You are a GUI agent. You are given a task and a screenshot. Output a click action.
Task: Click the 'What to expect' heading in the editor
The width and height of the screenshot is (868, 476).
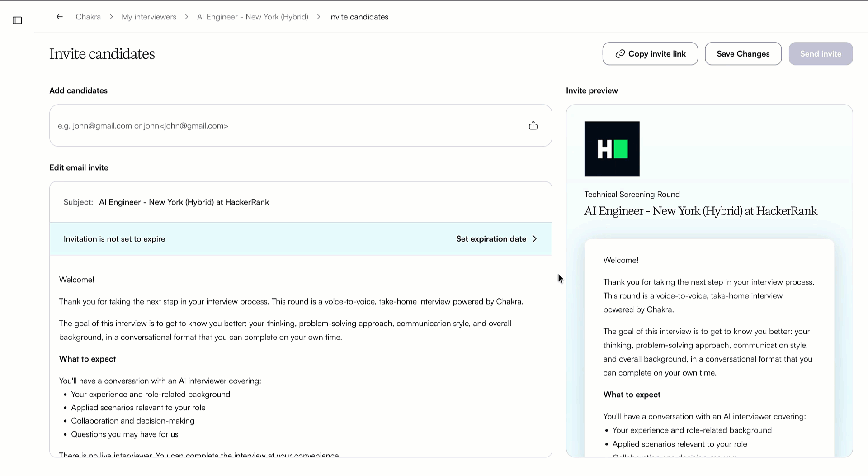[x=88, y=359]
